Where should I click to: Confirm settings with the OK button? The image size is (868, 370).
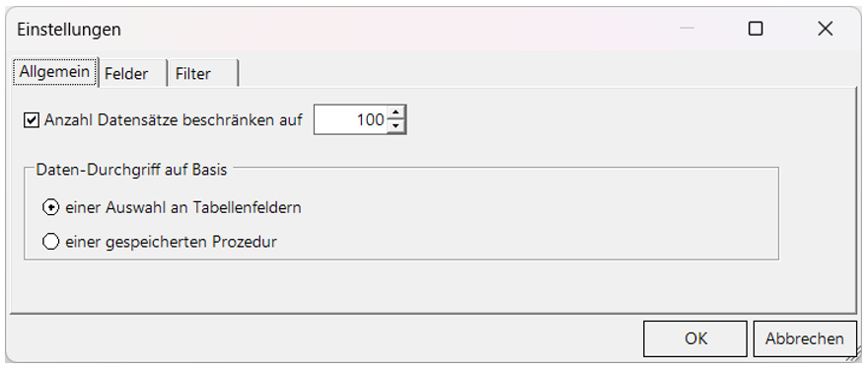click(x=695, y=338)
